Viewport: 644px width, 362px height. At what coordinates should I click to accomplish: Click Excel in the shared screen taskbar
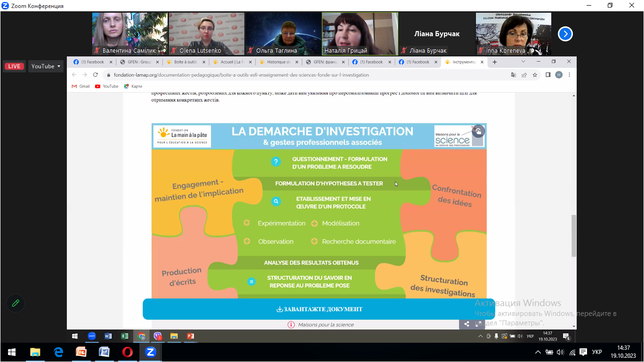pos(125,336)
